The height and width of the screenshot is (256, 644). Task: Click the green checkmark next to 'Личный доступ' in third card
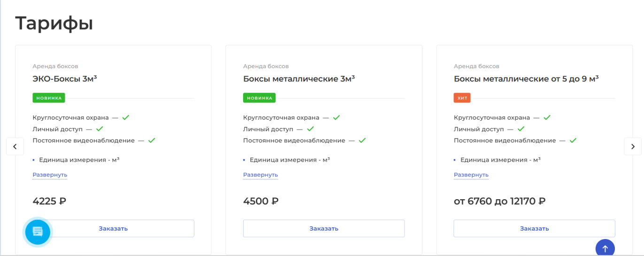[521, 129]
